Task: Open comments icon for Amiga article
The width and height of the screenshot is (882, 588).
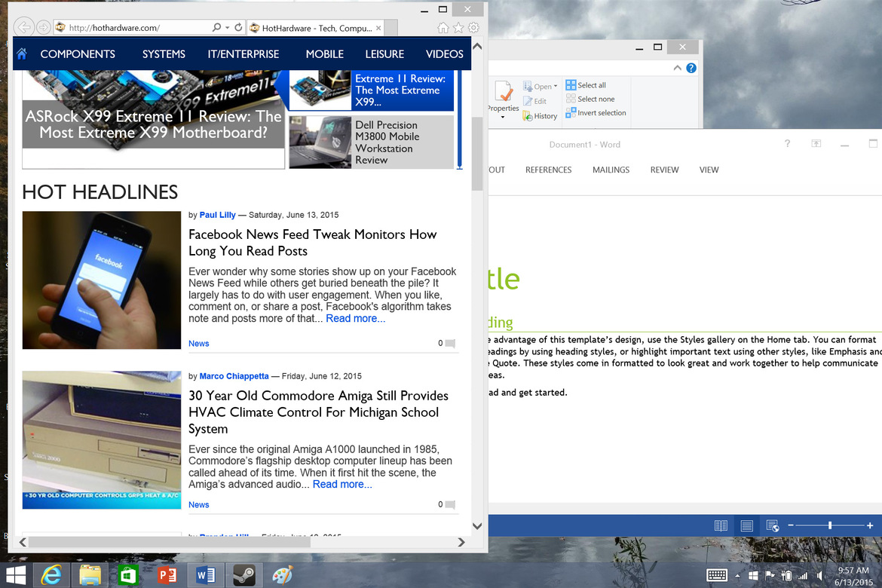Action: pyautogui.click(x=450, y=505)
